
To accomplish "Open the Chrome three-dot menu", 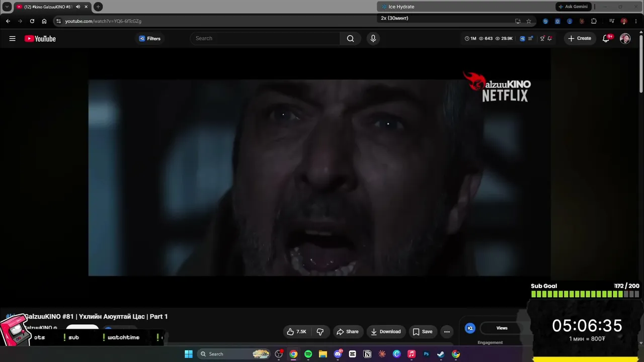I will pos(636,21).
